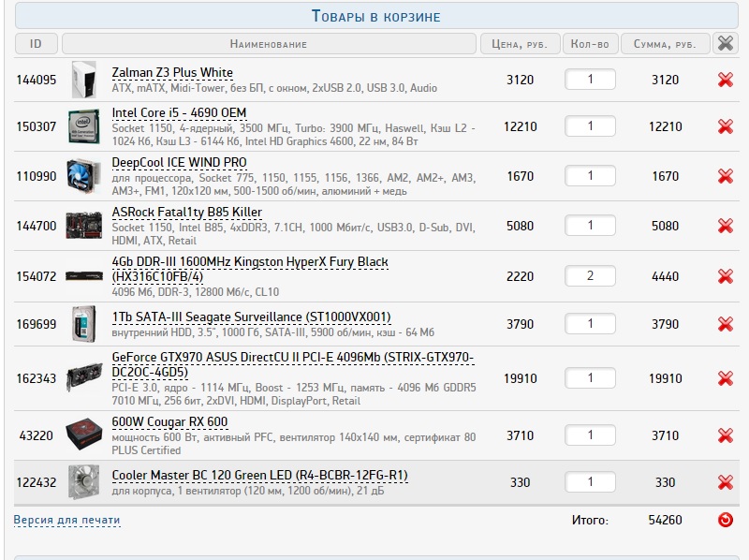Viewport: 749px width, 560px height.
Task: Remove Zalman Z3 Plus White from cart
Action: tap(725, 80)
